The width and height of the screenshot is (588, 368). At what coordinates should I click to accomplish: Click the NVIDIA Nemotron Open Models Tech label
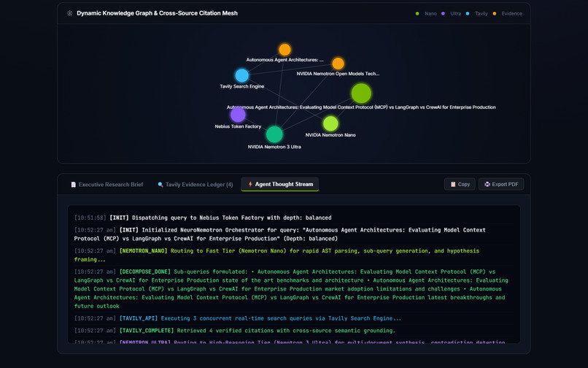coord(338,74)
